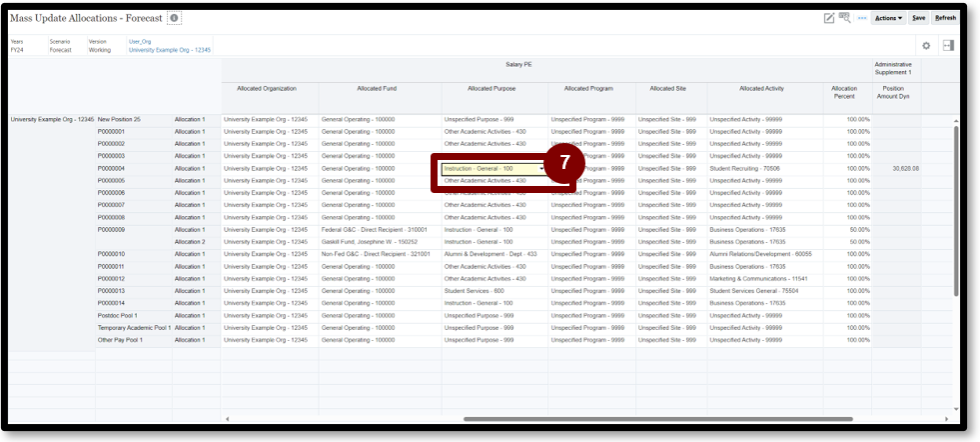Open the Actions dropdown menu
Screen dimensions: 980x442
tap(888, 18)
